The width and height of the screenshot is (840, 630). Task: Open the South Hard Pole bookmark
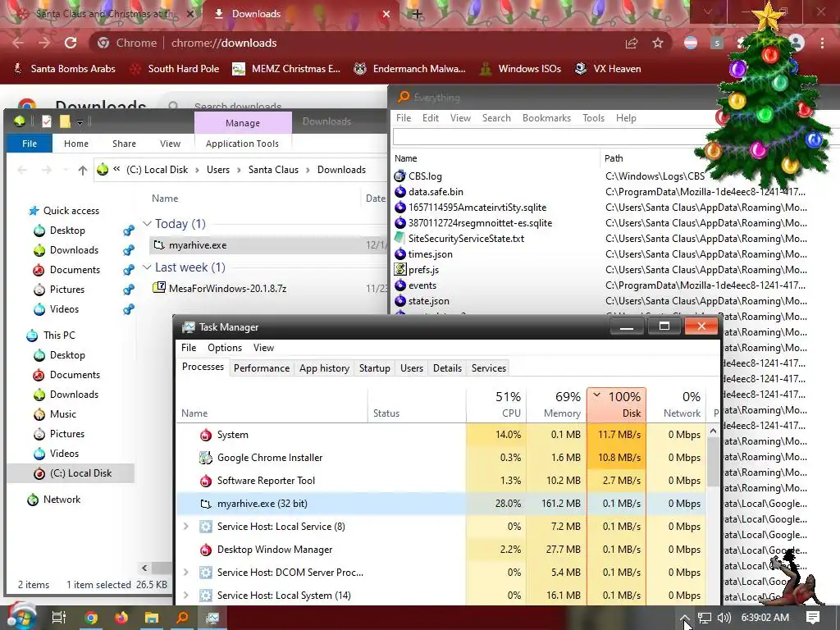click(176, 69)
